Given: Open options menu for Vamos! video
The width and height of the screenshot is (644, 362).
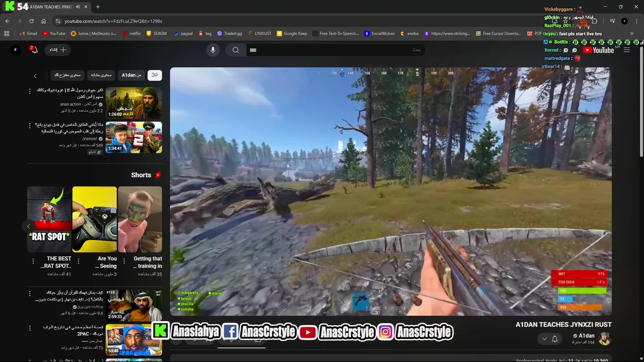Looking at the screenshot, I should coord(30,125).
